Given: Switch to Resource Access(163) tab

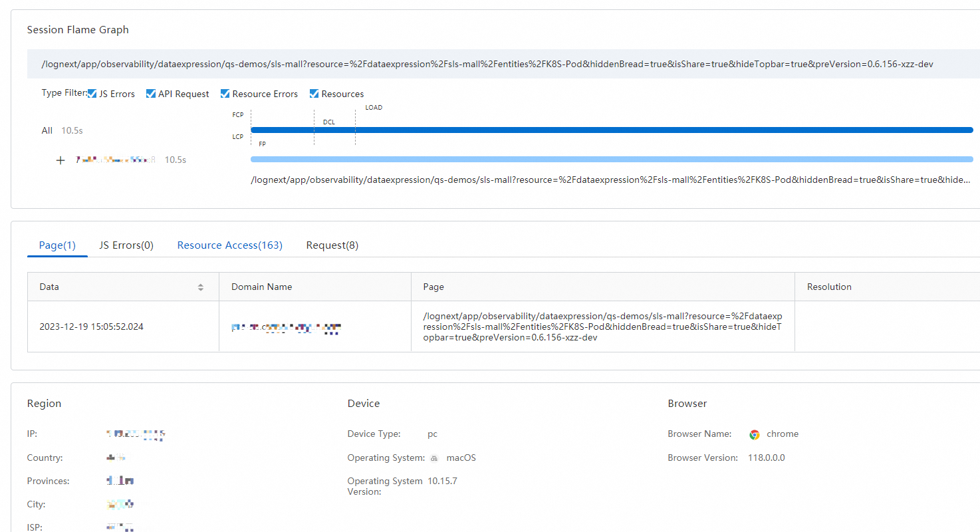Looking at the screenshot, I should (x=230, y=245).
